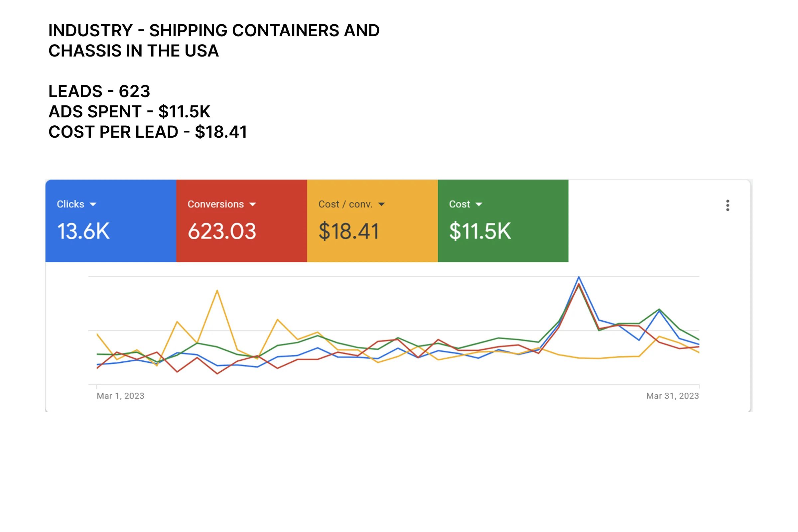Click the Mar 1, 2023 axis label
Viewport: 798px width, 532px height.
[120, 396]
